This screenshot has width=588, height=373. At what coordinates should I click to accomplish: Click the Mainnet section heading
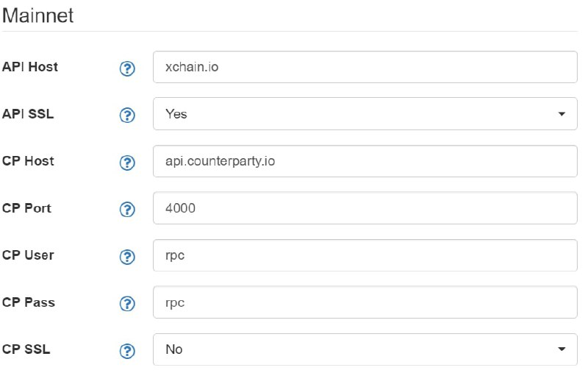coord(38,15)
